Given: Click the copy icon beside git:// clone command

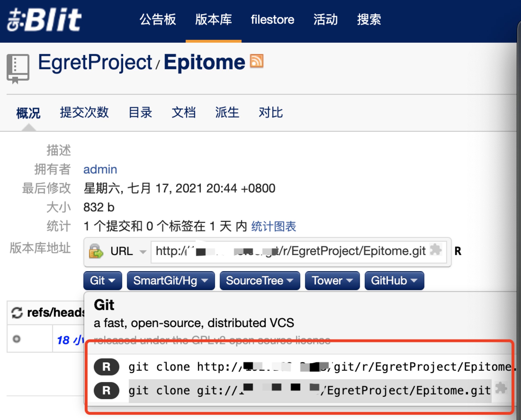Looking at the screenshot, I should click(x=501, y=388).
